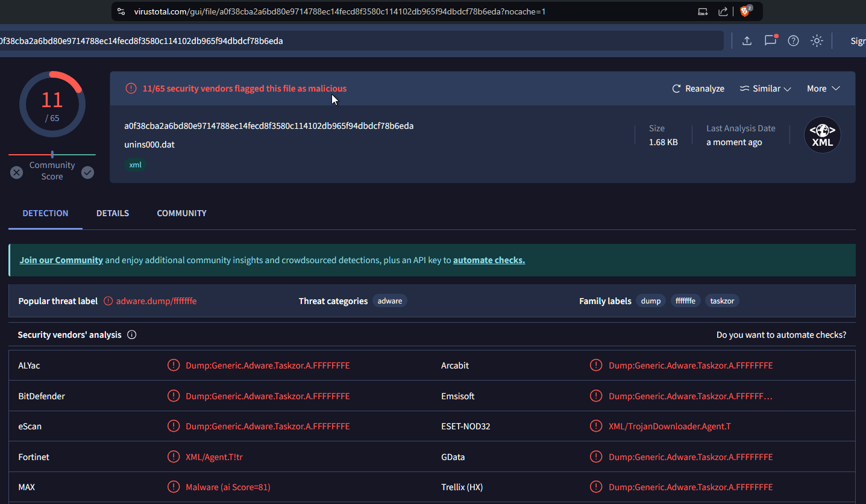The height and width of the screenshot is (504, 866).
Task: Open the automate checks link
Action: click(x=489, y=260)
